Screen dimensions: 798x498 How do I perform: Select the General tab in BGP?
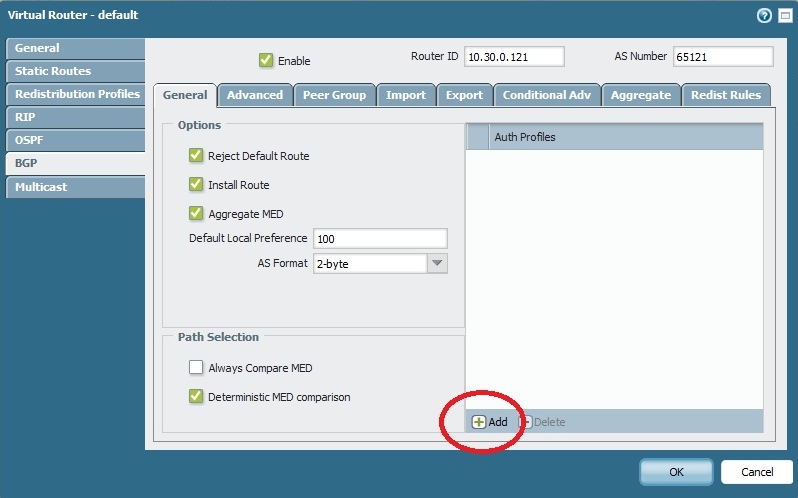tap(185, 95)
